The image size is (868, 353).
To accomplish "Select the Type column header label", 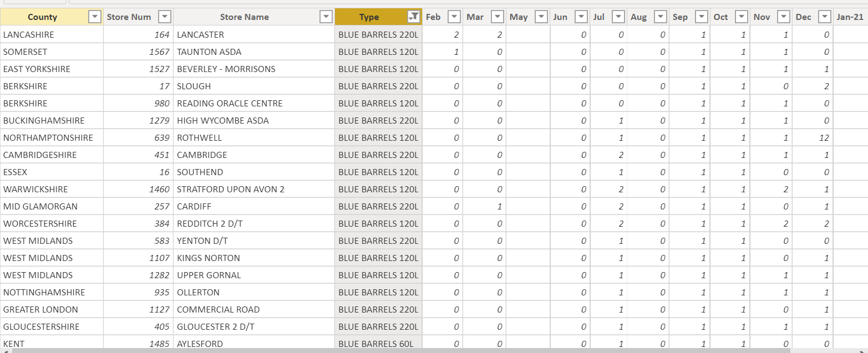I will point(369,17).
